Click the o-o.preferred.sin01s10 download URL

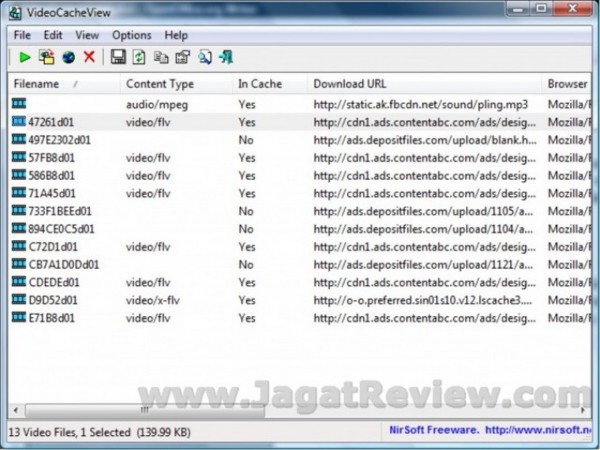coord(423,300)
